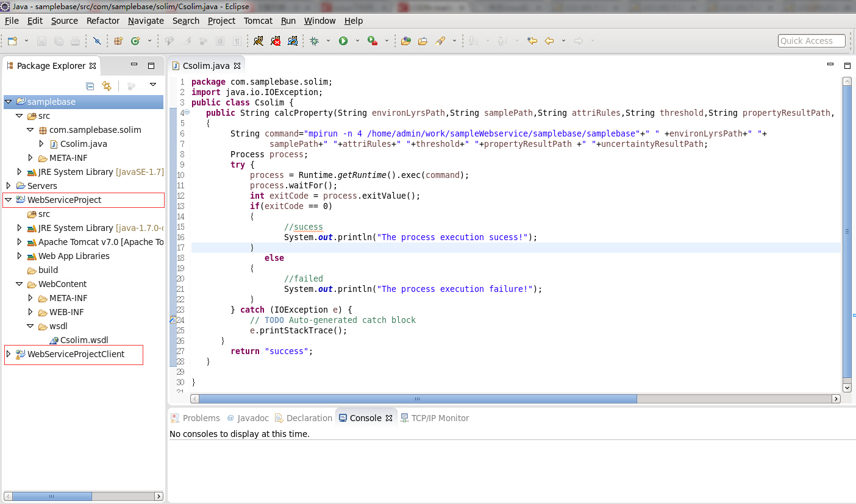Click the External Tools run icon

click(373, 41)
